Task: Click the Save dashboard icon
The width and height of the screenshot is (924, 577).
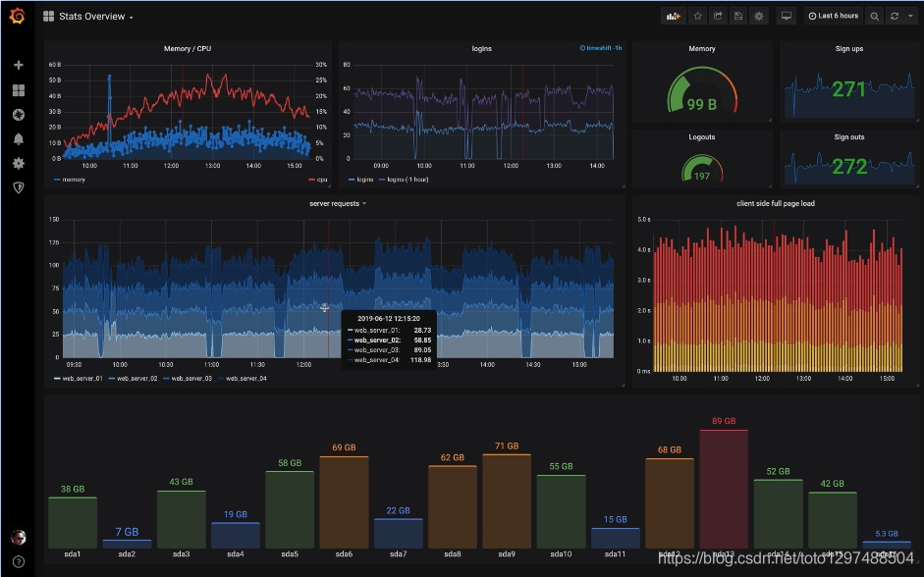Action: coord(737,16)
